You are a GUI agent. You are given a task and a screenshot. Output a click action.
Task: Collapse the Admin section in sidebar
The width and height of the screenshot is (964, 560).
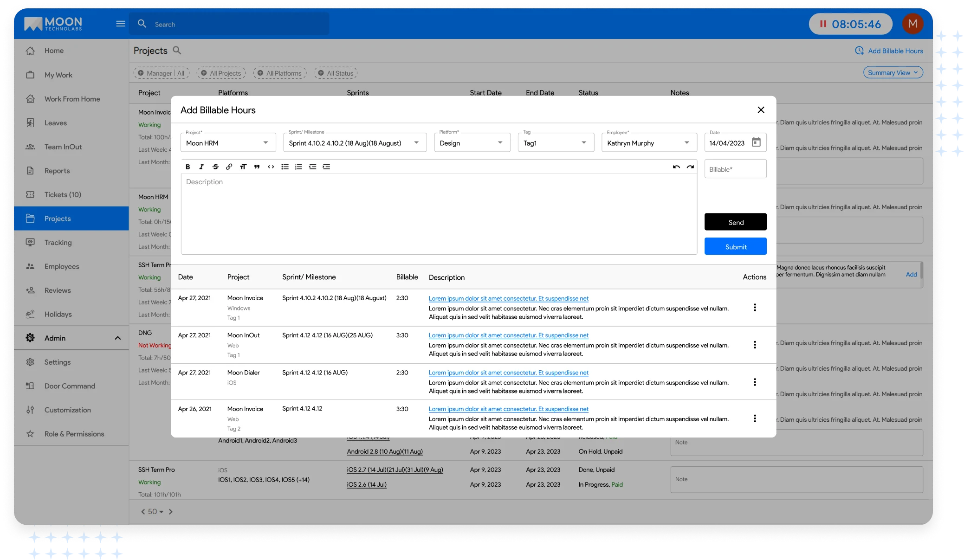point(118,338)
